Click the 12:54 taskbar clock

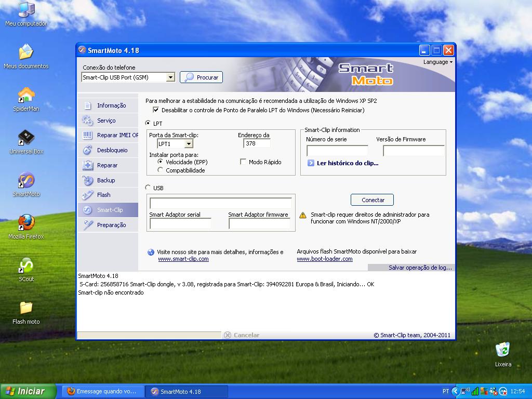tap(518, 391)
